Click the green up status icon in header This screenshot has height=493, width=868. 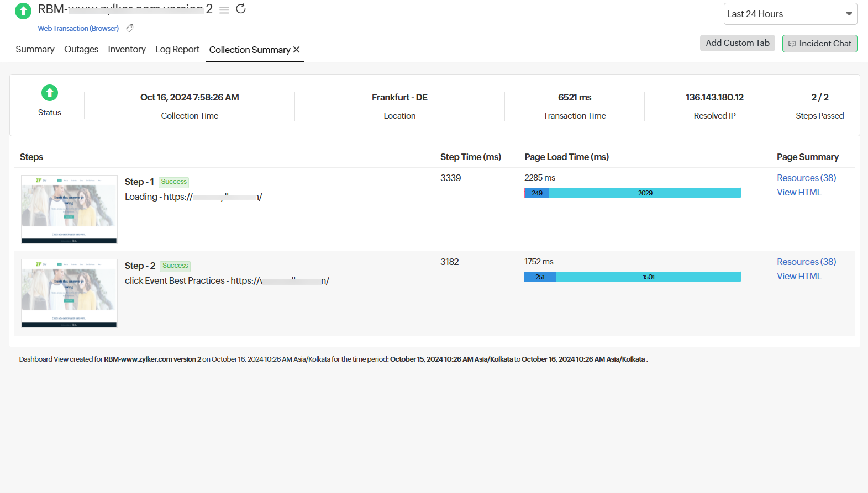coord(23,11)
